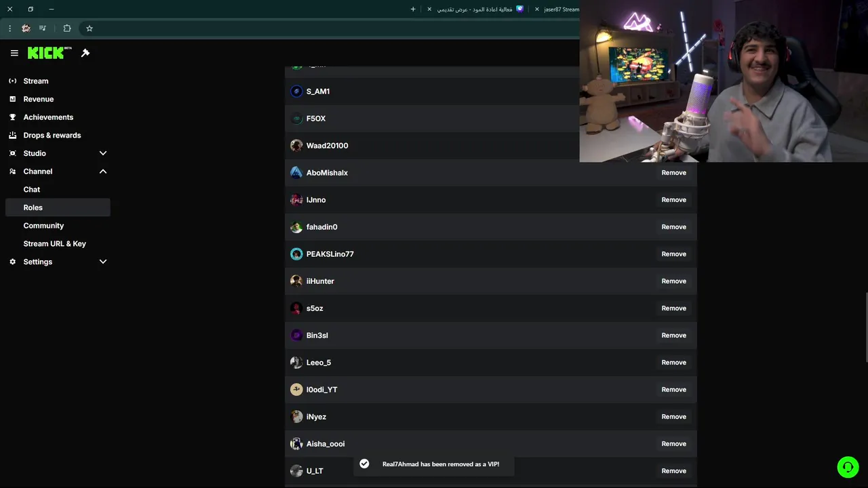Remove AboMishalx from the VIP list
The image size is (868, 488).
(x=673, y=173)
